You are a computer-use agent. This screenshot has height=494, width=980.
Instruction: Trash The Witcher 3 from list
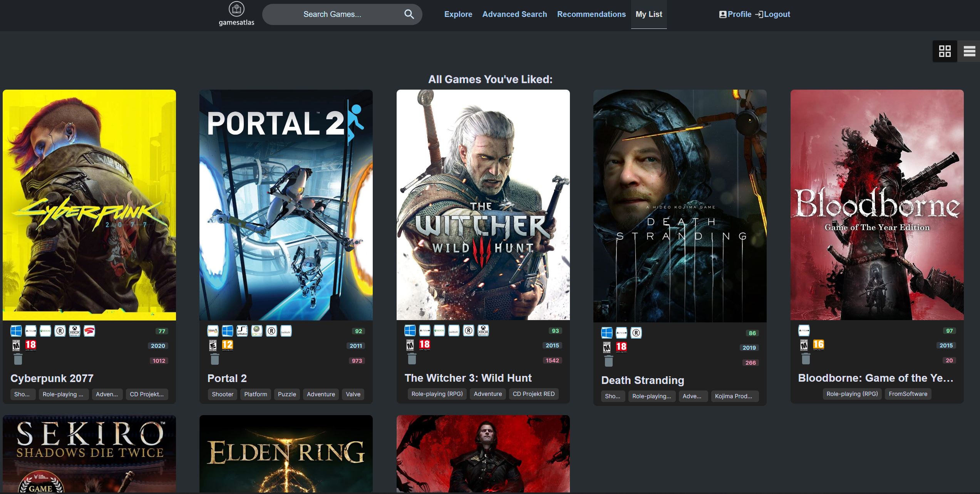click(x=412, y=359)
